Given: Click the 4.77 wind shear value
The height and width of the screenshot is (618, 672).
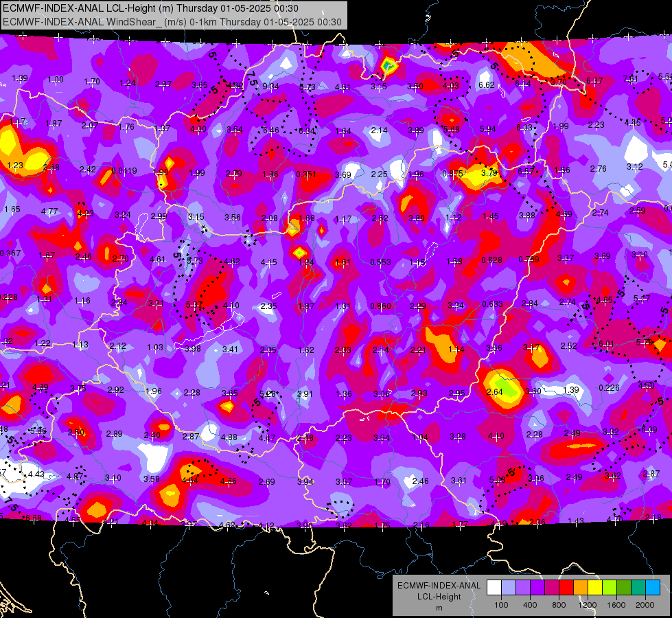Looking at the screenshot, I should (49, 211).
